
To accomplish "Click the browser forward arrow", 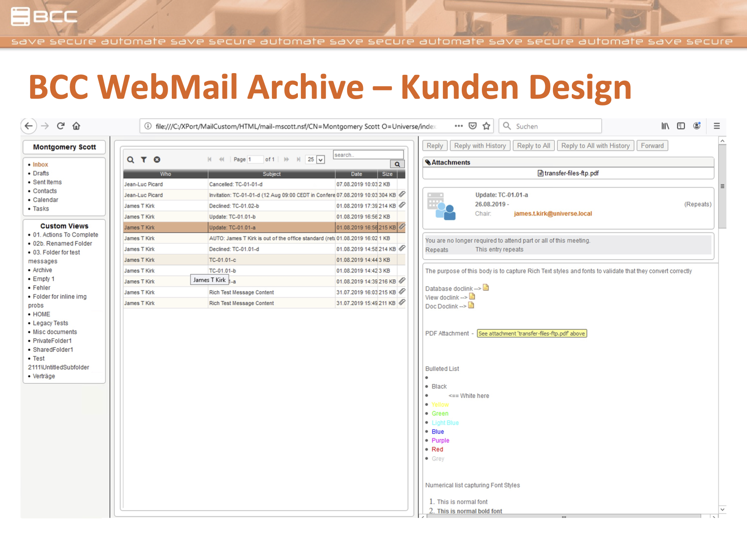I will [x=45, y=126].
